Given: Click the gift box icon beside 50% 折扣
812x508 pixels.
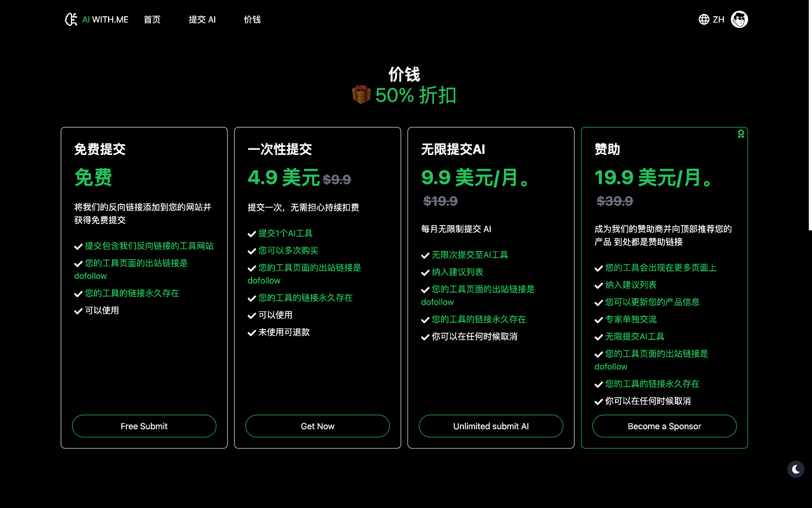Looking at the screenshot, I should [361, 94].
